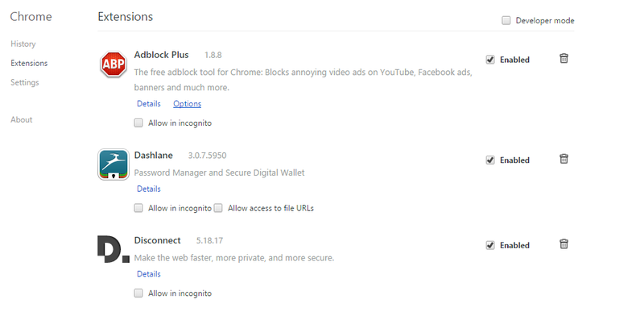Check Allow access to file URLs

click(218, 208)
